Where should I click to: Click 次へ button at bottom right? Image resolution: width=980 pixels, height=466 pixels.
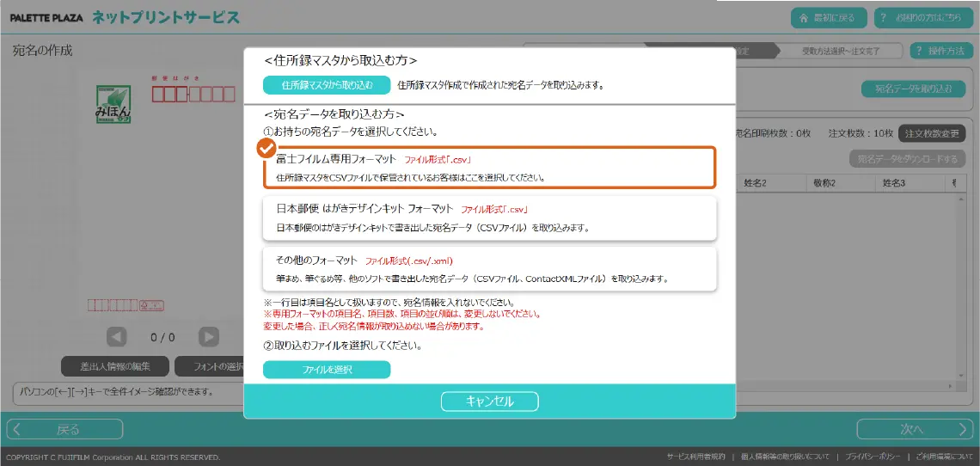[915, 429]
